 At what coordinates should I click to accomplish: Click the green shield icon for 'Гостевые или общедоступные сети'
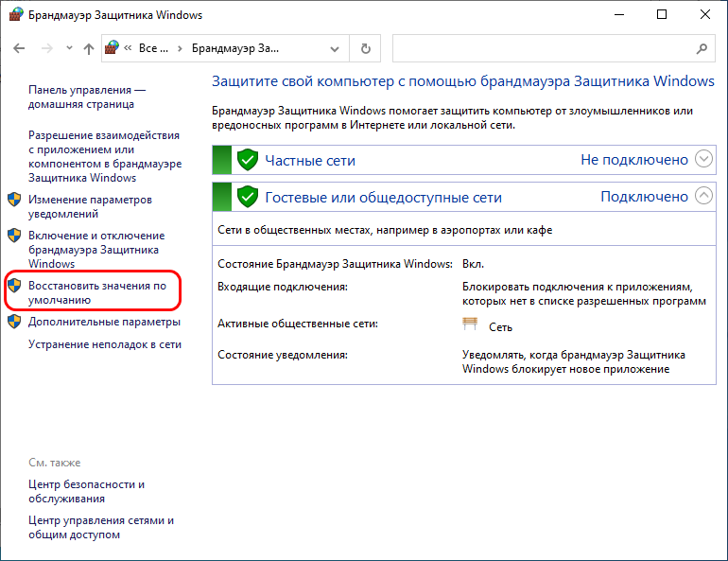click(248, 197)
